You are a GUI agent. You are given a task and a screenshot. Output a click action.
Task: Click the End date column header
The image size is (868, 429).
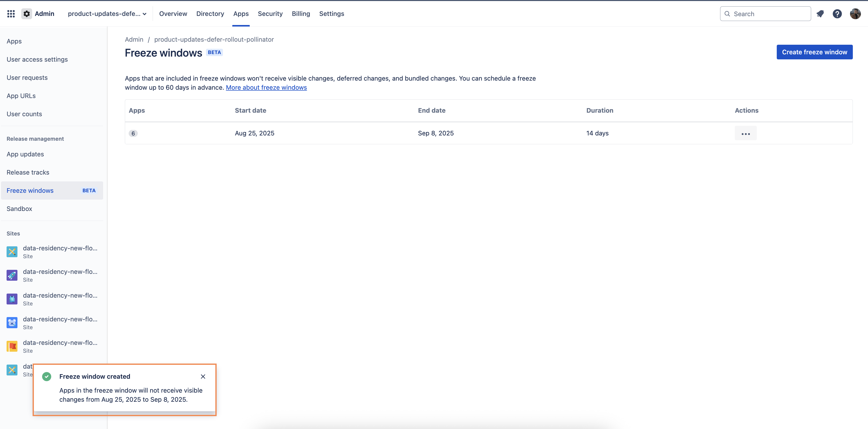[432, 110]
